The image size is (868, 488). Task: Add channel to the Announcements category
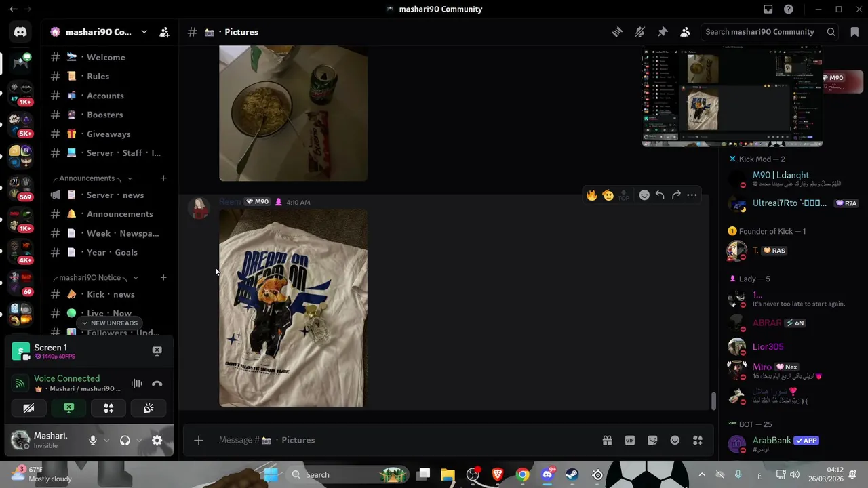163,178
